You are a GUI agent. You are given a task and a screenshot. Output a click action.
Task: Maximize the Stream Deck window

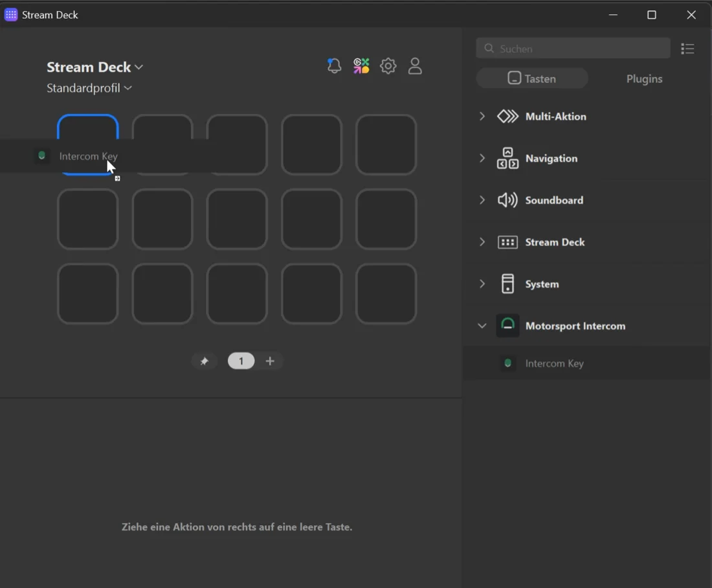pos(652,14)
